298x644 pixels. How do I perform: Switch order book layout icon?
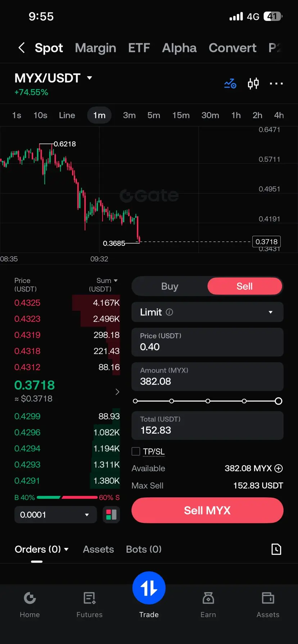pyautogui.click(x=112, y=515)
